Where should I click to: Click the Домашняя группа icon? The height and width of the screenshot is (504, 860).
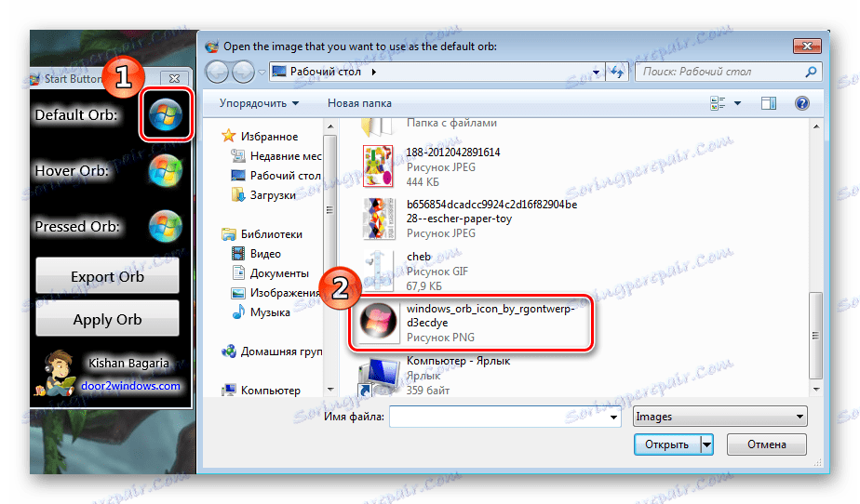tap(229, 351)
